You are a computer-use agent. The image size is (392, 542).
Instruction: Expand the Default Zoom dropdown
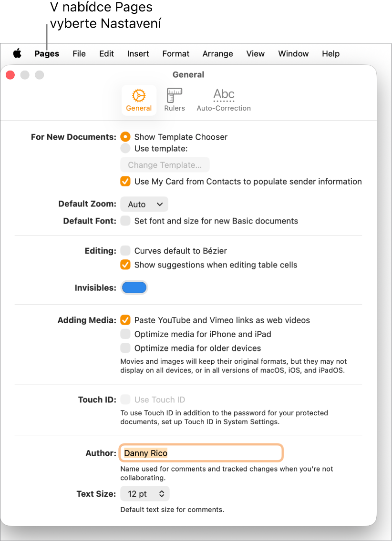point(144,204)
